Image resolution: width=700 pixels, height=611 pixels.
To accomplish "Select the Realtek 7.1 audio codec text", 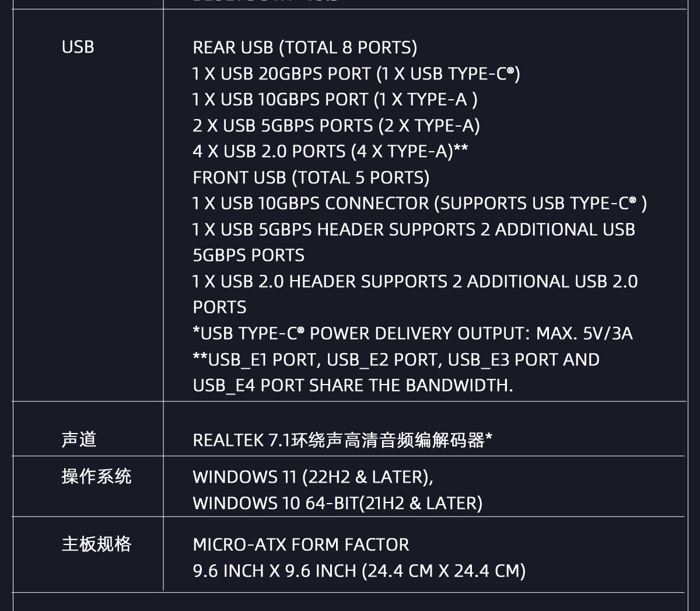I will coord(342,440).
